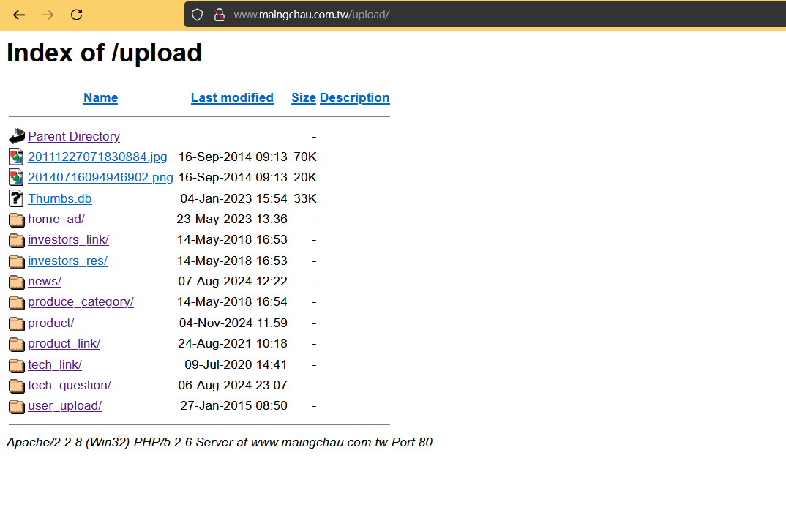786x532 pixels.
Task: Click the Apache server signature footer text
Action: click(x=220, y=442)
